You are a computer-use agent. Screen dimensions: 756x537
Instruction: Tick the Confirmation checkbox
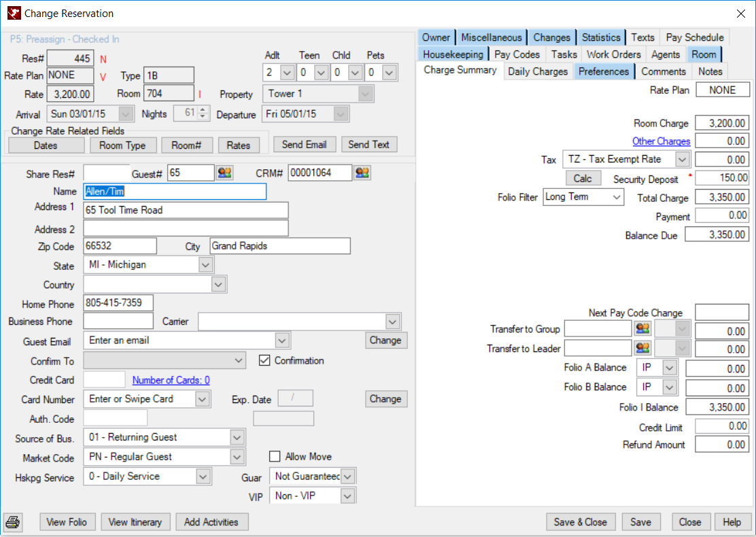[x=264, y=360]
